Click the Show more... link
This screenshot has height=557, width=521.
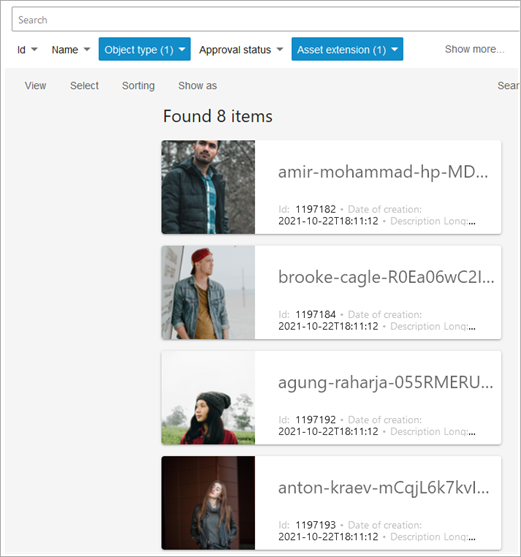coord(474,49)
